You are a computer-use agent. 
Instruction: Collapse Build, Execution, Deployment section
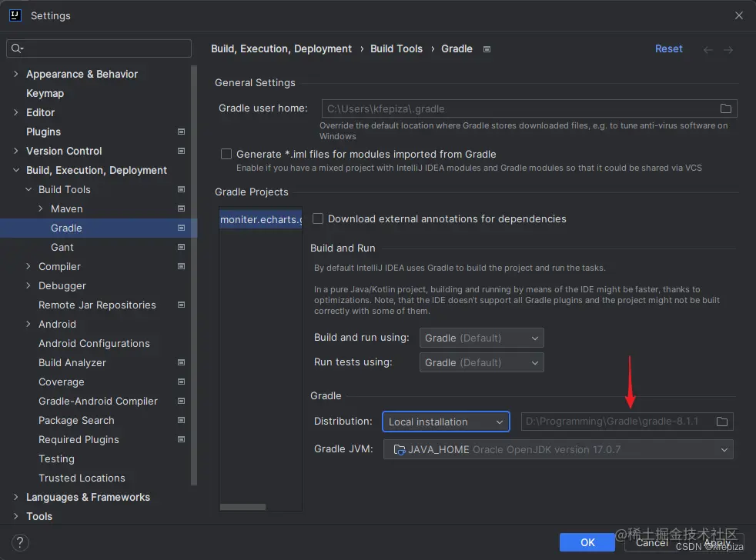coord(16,170)
